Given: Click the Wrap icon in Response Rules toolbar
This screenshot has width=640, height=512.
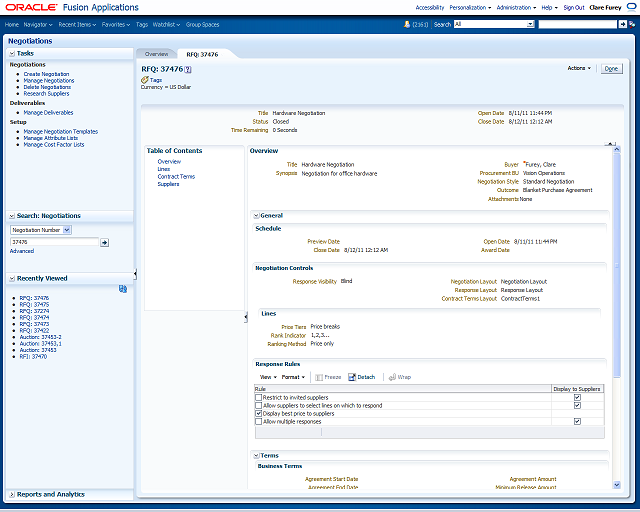Looking at the screenshot, I should tap(392, 377).
